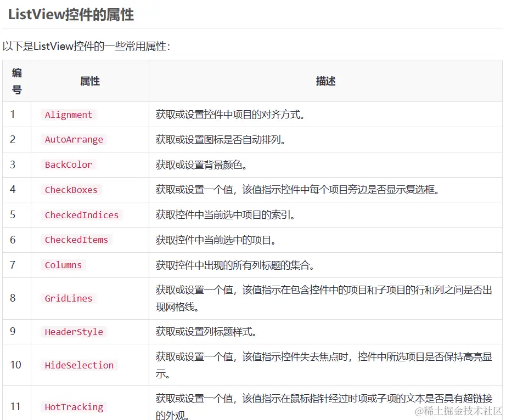This screenshot has width=506, height=420.
Task: Click description "获取或设置控件中项目的对齐方式。"
Action: pyautogui.click(x=230, y=115)
